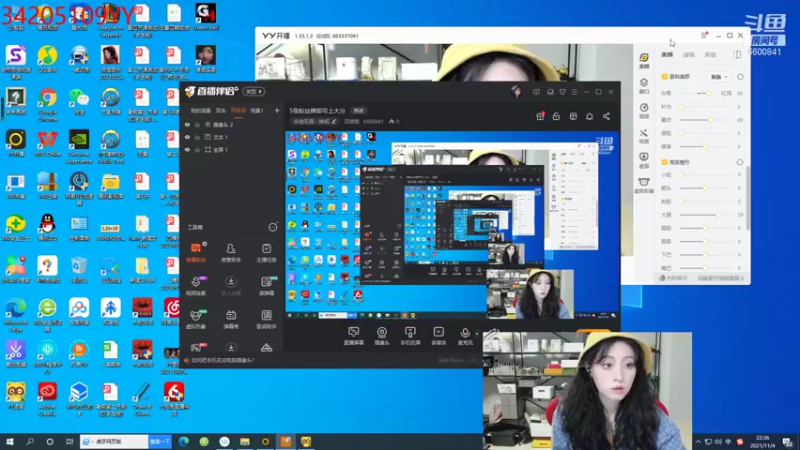Open Windows Start menu
Image resolution: width=800 pixels, height=450 pixels.
pos(10,441)
